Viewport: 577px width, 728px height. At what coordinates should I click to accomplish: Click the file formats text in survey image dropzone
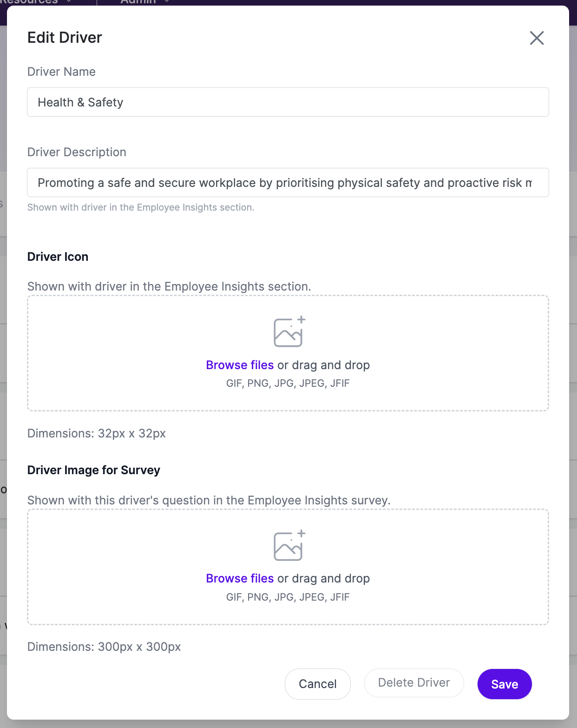click(x=288, y=597)
